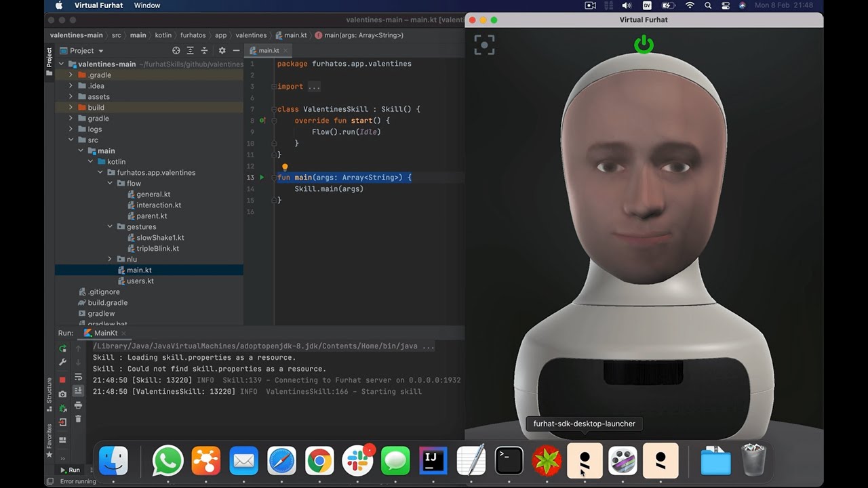Restore layout icon in Run panel
The width and height of the screenshot is (868, 488).
click(62, 440)
